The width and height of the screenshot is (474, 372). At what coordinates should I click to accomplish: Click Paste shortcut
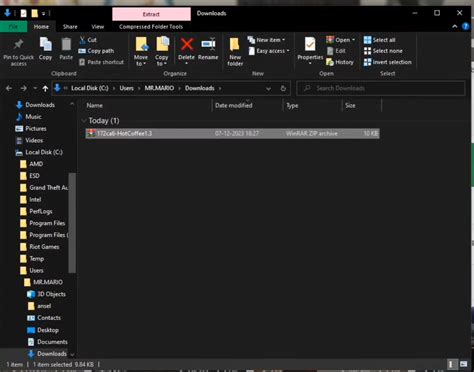pyautogui.click(x=101, y=62)
